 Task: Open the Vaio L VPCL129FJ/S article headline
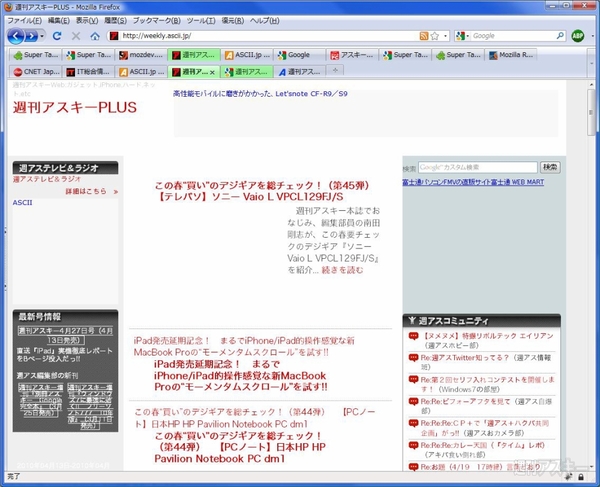[x=262, y=191]
